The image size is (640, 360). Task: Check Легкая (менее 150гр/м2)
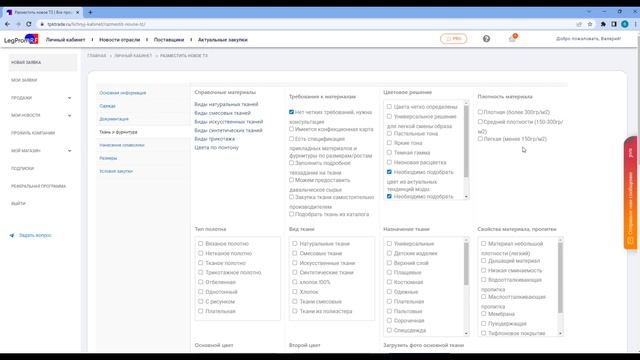480,139
